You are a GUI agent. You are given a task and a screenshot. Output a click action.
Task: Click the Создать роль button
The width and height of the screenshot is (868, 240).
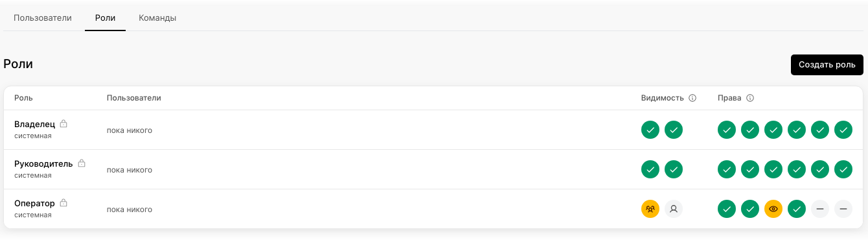click(x=827, y=65)
